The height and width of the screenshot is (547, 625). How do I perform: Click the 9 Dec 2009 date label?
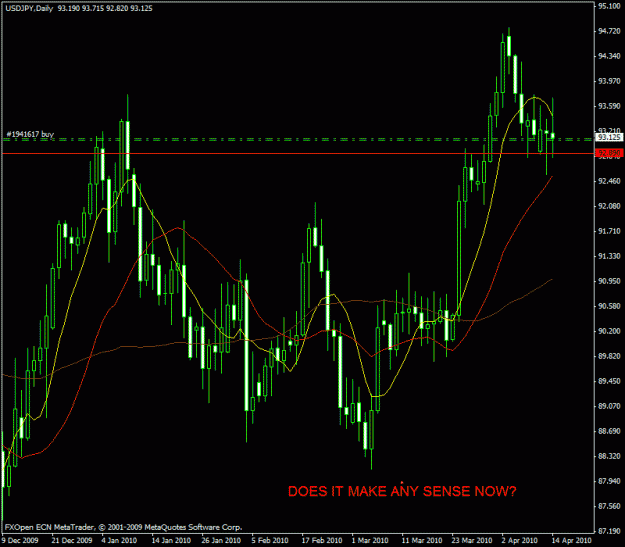point(20,541)
